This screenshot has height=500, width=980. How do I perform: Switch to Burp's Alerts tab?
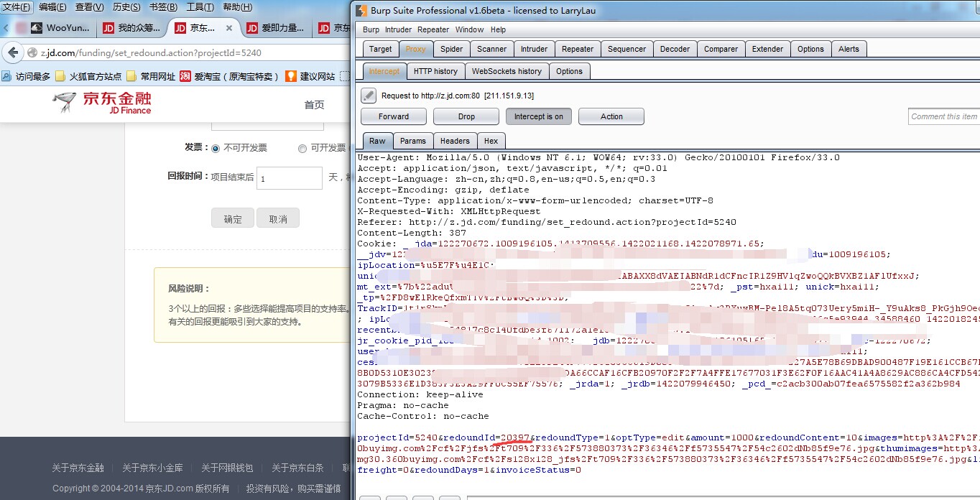coord(849,49)
